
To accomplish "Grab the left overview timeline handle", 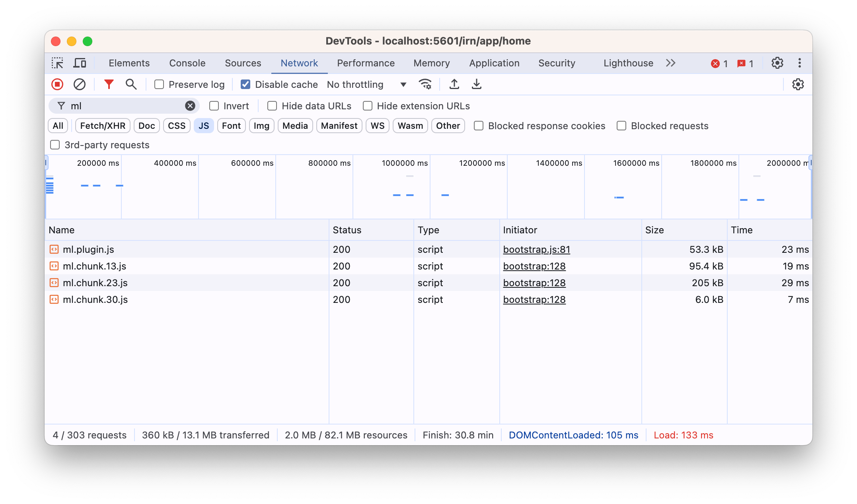I will 46,163.
